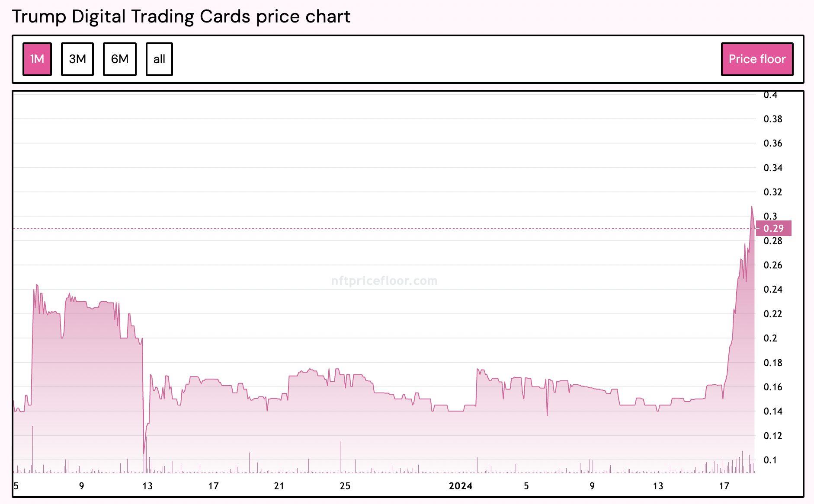Viewport: 814px width, 504px height.
Task: Click the 21 date label on the axis
Action: [x=279, y=486]
